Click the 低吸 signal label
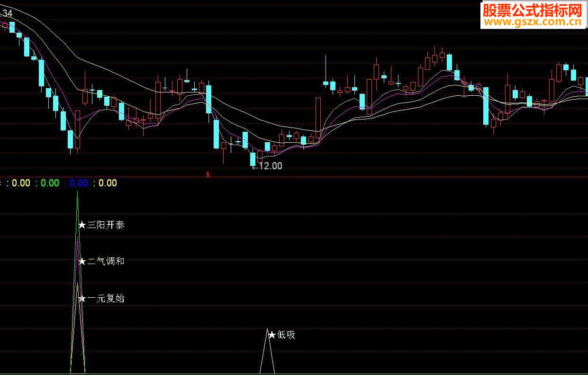 pos(282,335)
